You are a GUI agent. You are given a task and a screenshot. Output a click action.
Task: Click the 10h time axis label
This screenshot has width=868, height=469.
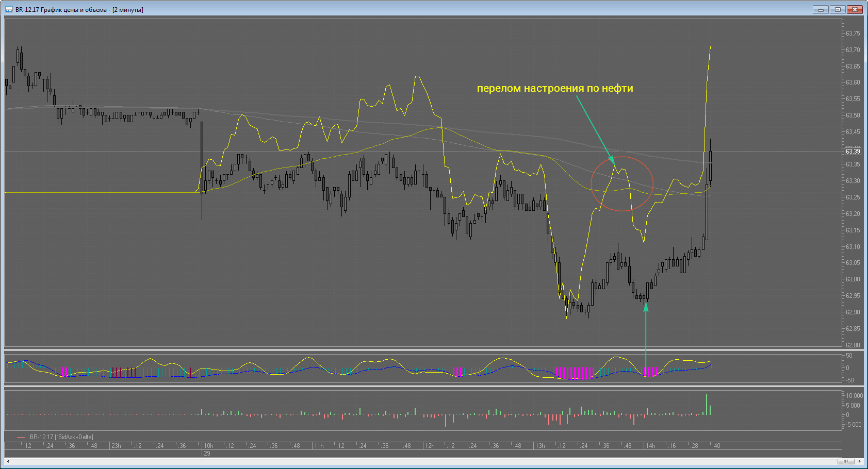(x=208, y=446)
